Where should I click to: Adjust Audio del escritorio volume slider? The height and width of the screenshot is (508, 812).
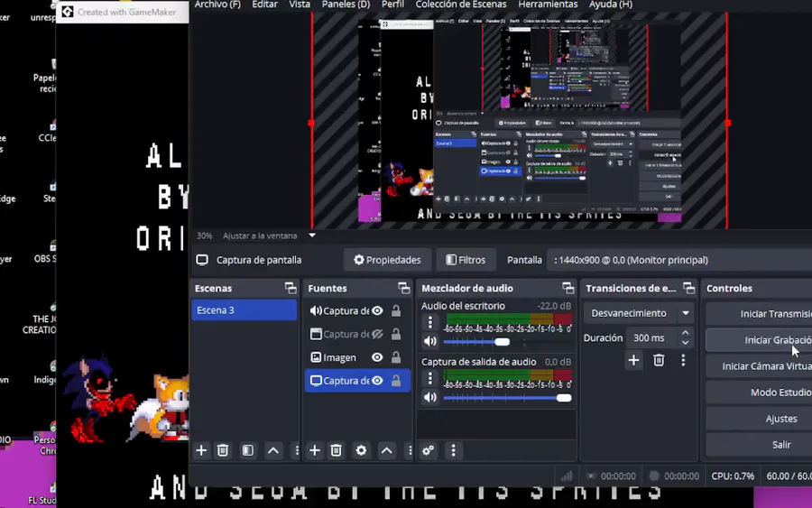pyautogui.click(x=502, y=342)
